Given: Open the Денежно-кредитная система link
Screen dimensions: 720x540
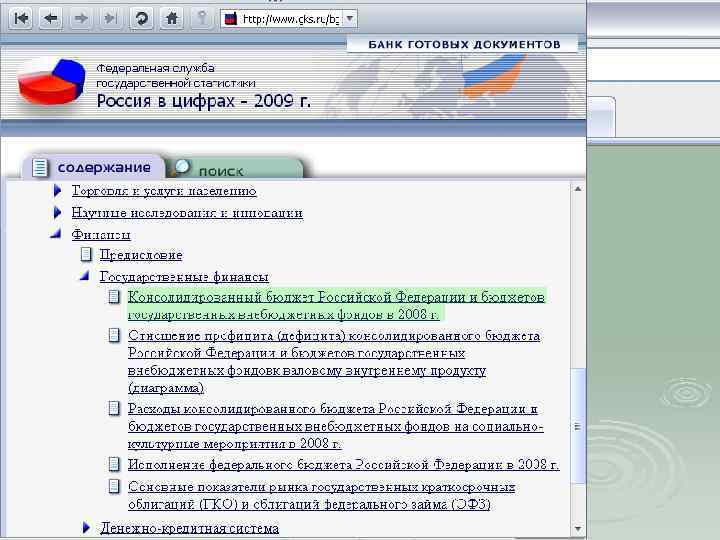Looking at the screenshot, I should (x=189, y=528).
